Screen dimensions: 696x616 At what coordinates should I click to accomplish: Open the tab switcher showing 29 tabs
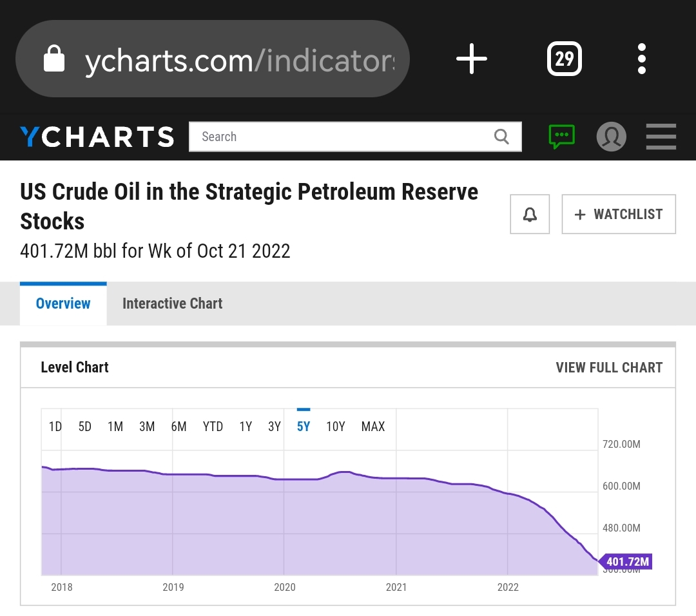click(x=564, y=59)
